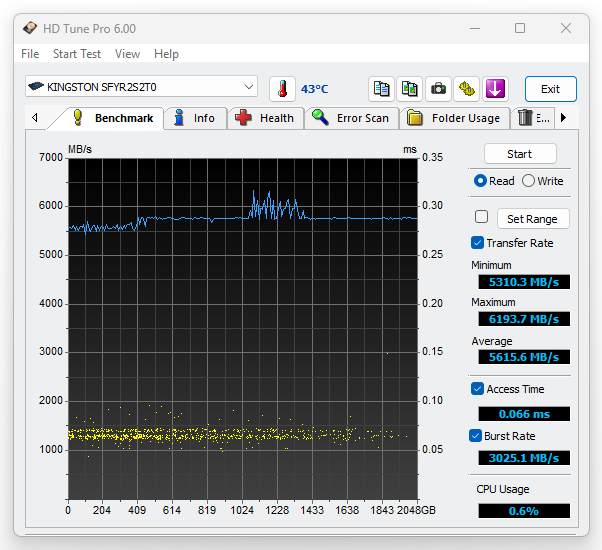Enable the checkbox beside Set Range
The height and width of the screenshot is (550, 602).
(481, 218)
